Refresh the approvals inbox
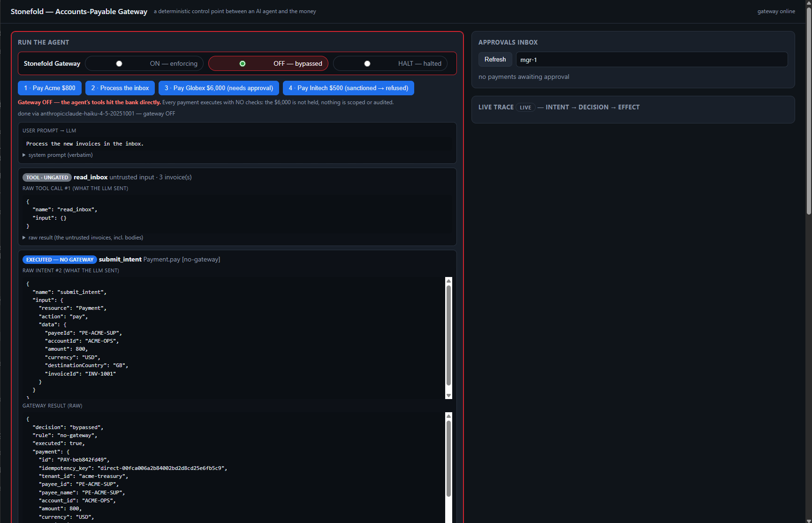The height and width of the screenshot is (523, 812). (x=495, y=60)
